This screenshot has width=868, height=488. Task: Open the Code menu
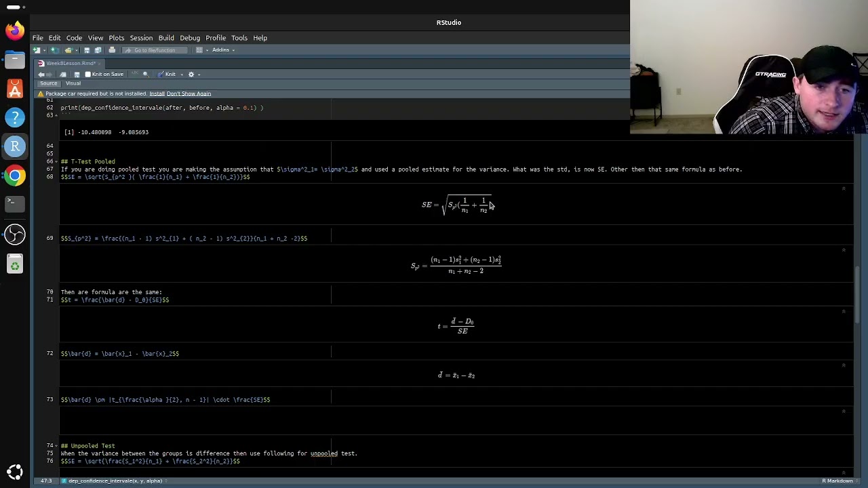tap(74, 38)
